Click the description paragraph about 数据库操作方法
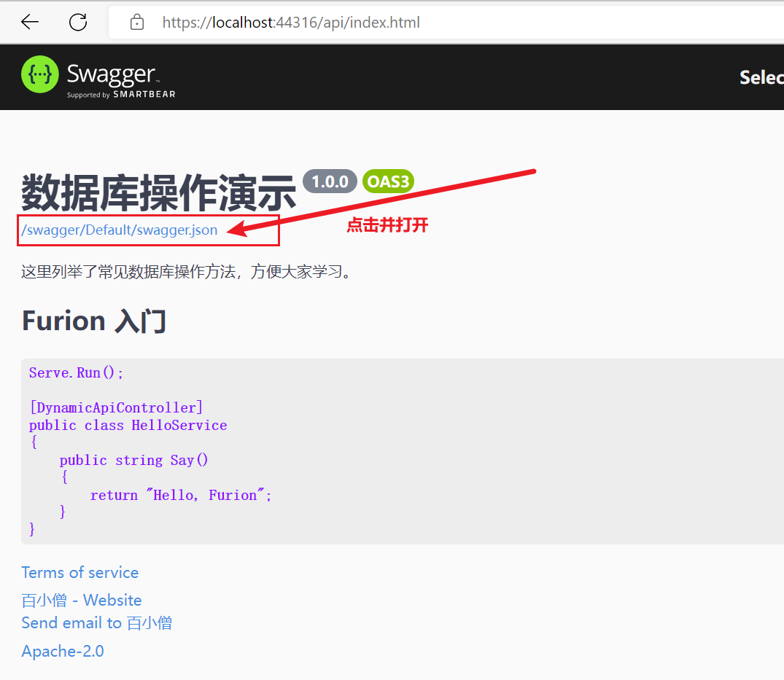 click(187, 273)
